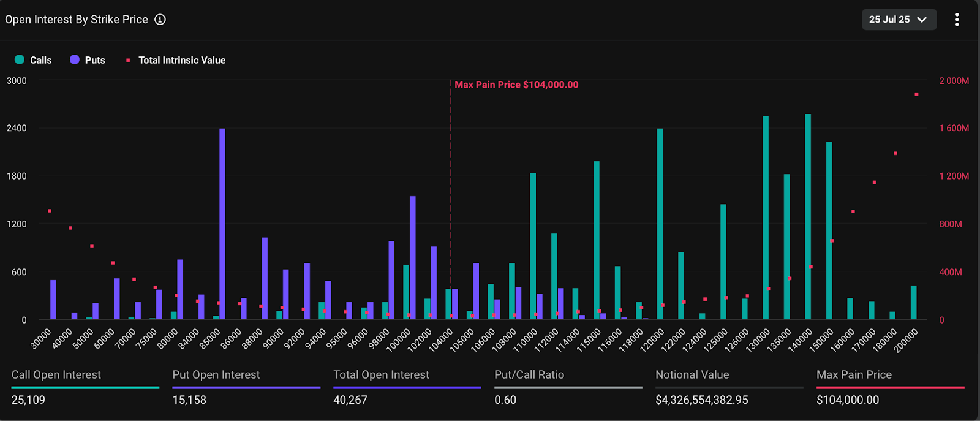Click the info icon beside the chart title
This screenshot has height=421, width=980.
[160, 20]
